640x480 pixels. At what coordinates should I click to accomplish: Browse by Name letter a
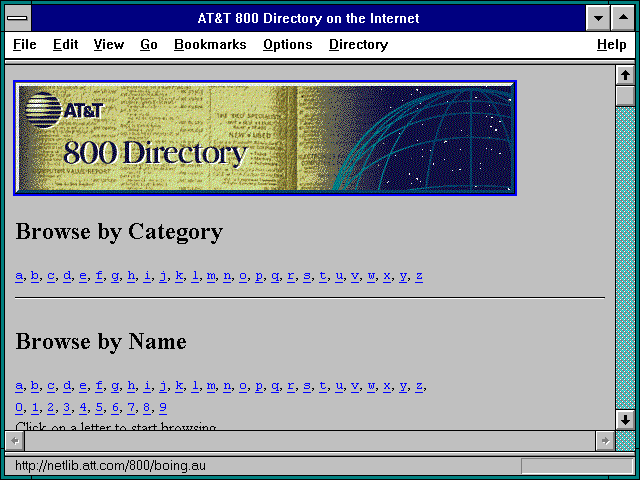pos(19,385)
